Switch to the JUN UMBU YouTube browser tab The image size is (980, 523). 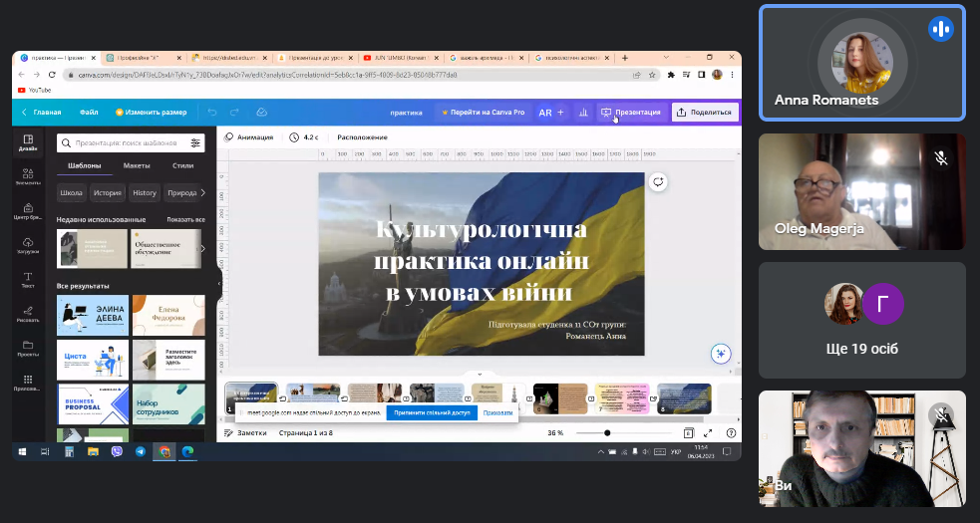(400, 58)
